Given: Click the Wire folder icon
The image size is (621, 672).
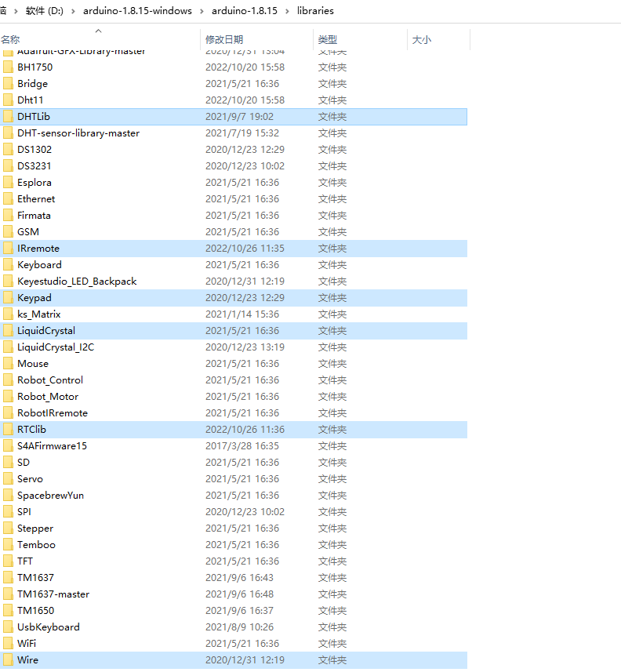Looking at the screenshot, I should point(8,660).
